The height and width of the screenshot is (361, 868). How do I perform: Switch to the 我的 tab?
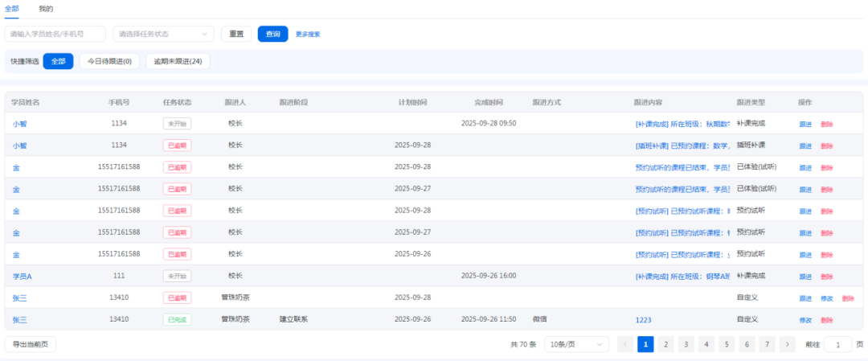[x=46, y=8]
